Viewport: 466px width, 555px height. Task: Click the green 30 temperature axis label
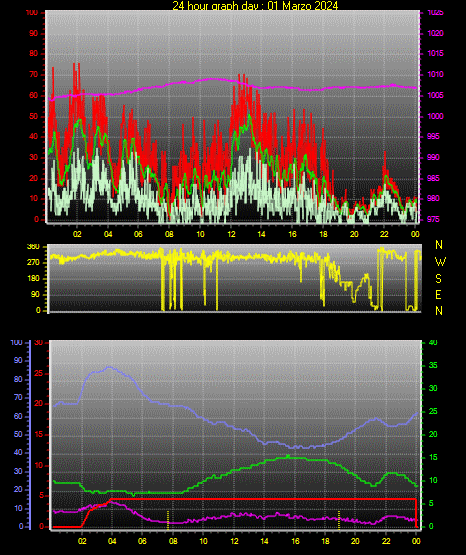(433, 388)
